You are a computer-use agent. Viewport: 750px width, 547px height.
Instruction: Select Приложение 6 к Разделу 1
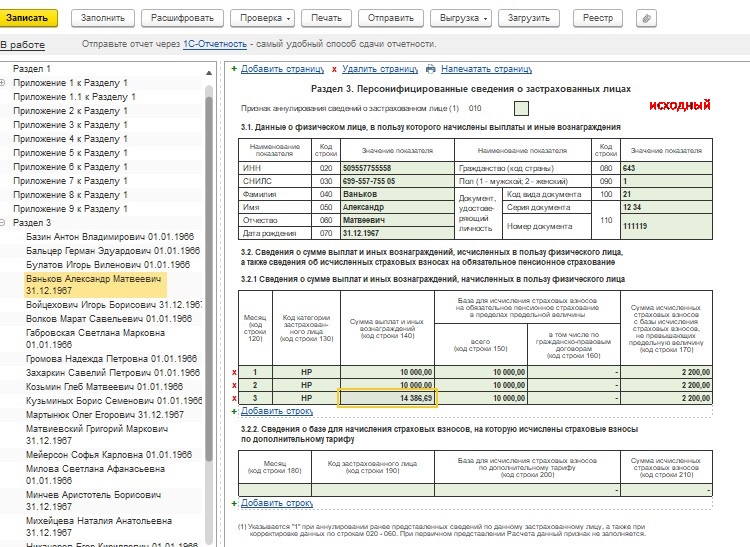pos(70,167)
